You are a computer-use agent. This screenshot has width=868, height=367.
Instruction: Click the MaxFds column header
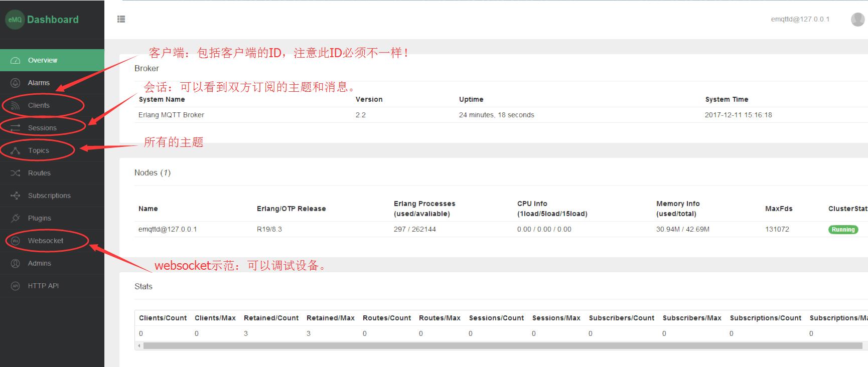coord(779,209)
